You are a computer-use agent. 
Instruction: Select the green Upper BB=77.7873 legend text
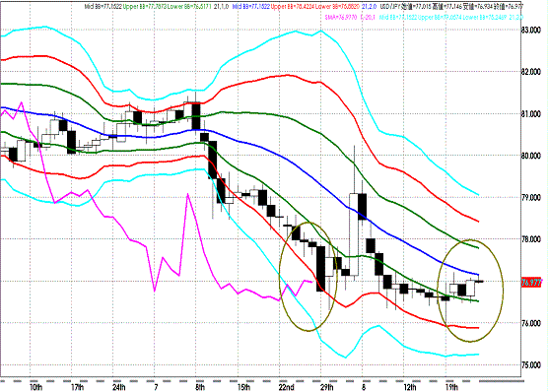click(x=144, y=6)
